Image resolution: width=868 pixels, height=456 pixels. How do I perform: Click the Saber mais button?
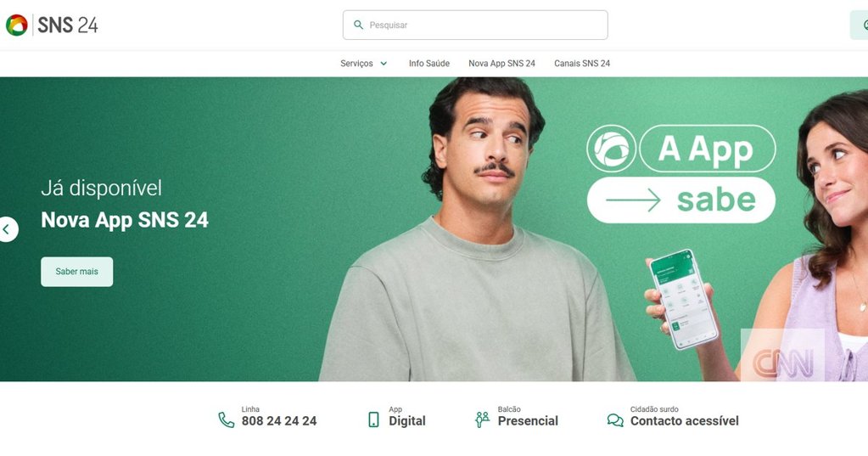77,272
